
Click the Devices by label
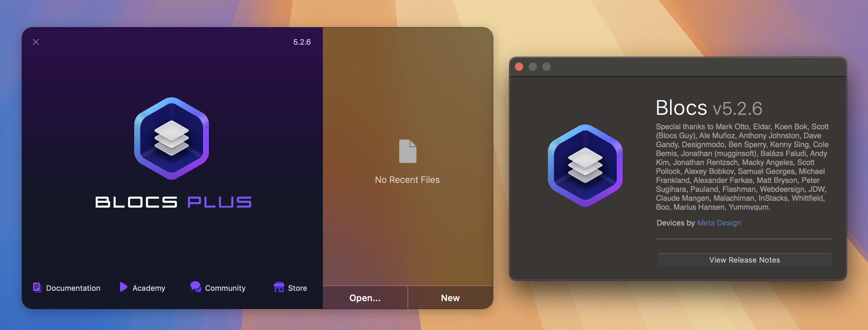pos(676,223)
